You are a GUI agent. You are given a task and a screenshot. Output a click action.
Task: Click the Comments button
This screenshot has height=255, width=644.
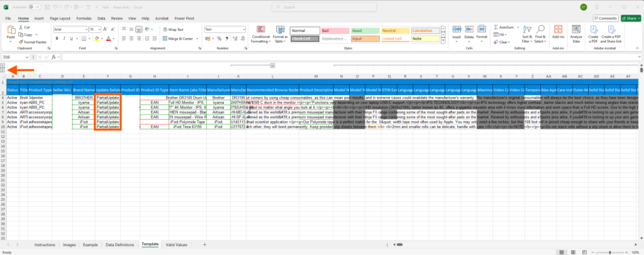click(606, 18)
